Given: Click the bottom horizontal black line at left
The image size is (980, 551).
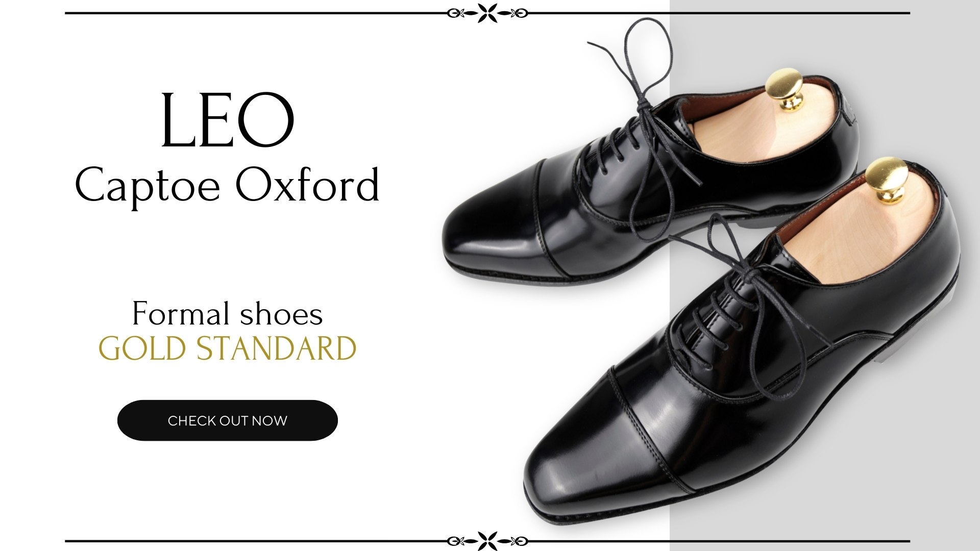Looking at the screenshot, I should [x=255, y=541].
